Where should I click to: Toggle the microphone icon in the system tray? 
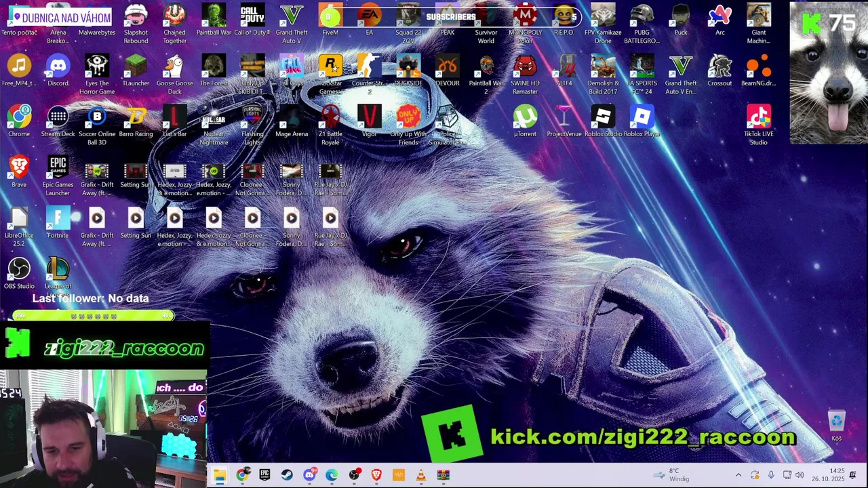coord(771,475)
